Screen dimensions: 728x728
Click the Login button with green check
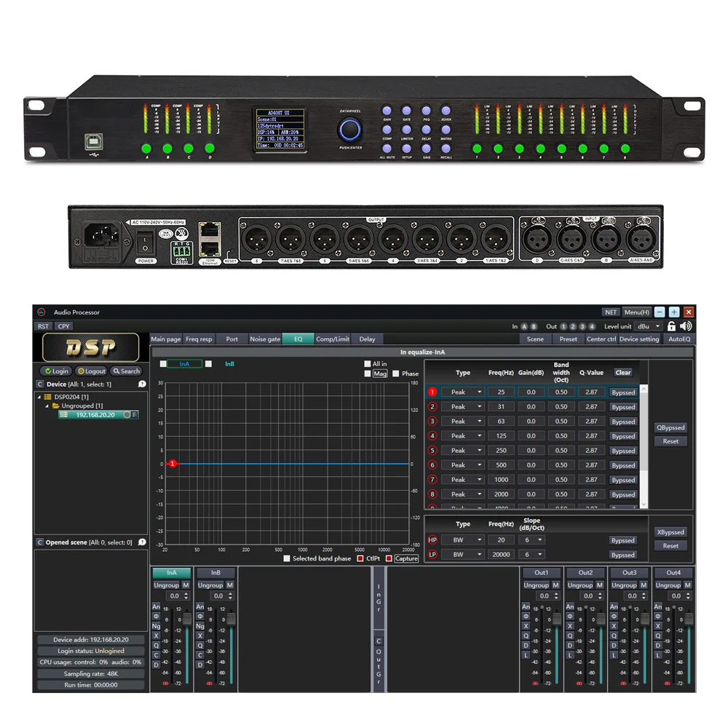57,371
